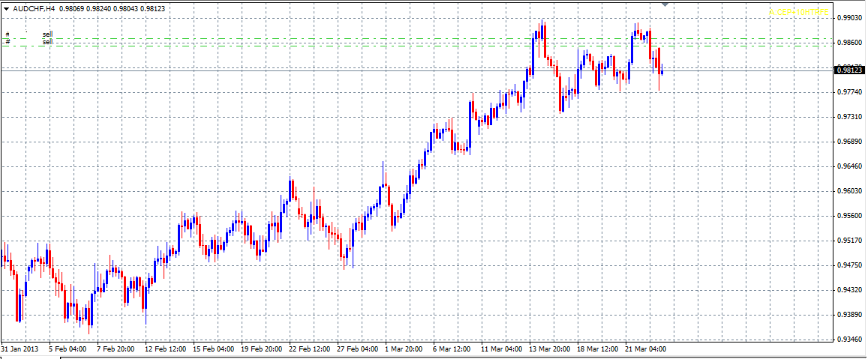Click the yellow A:CEP+10HTRFE text label

tap(800, 13)
